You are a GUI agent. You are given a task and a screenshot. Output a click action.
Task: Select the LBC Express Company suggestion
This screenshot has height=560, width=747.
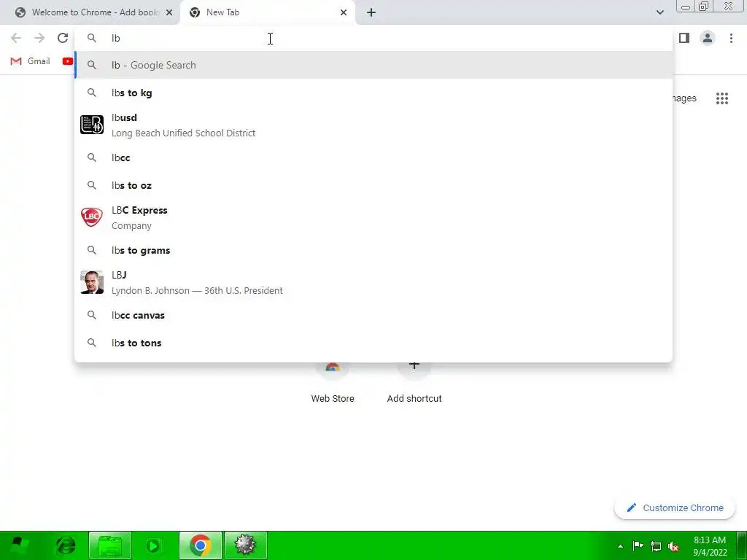[x=373, y=217]
